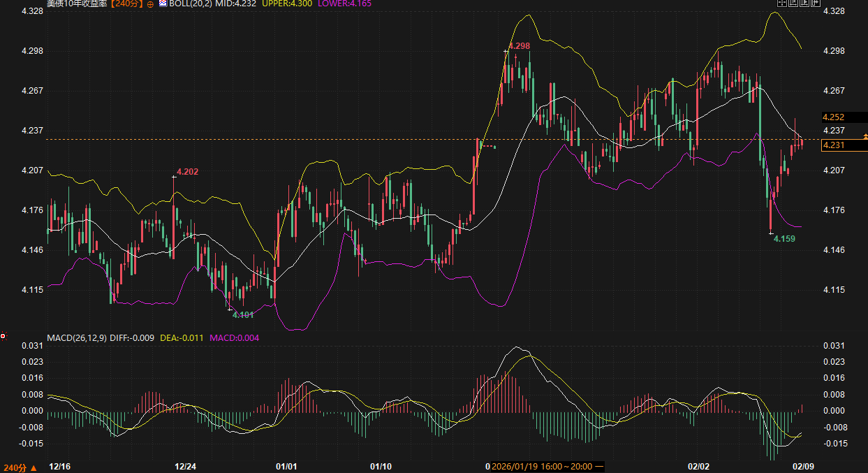This screenshot has width=868, height=473.
Task: Click the 4.298 peak high marker
Action: [x=519, y=46]
